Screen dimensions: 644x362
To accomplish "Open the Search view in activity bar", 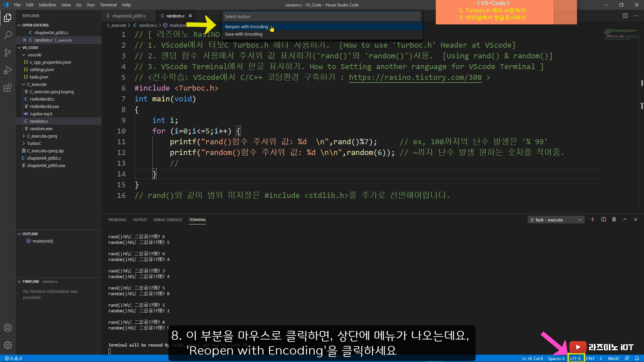I will pos(8,35).
